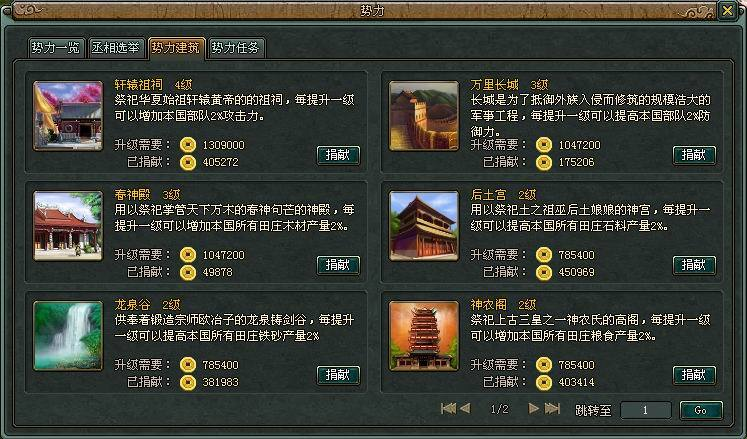Screen dimensions: 747x439
Task: Click 捐献 for the 龙泉谷 building
Action: click(338, 376)
